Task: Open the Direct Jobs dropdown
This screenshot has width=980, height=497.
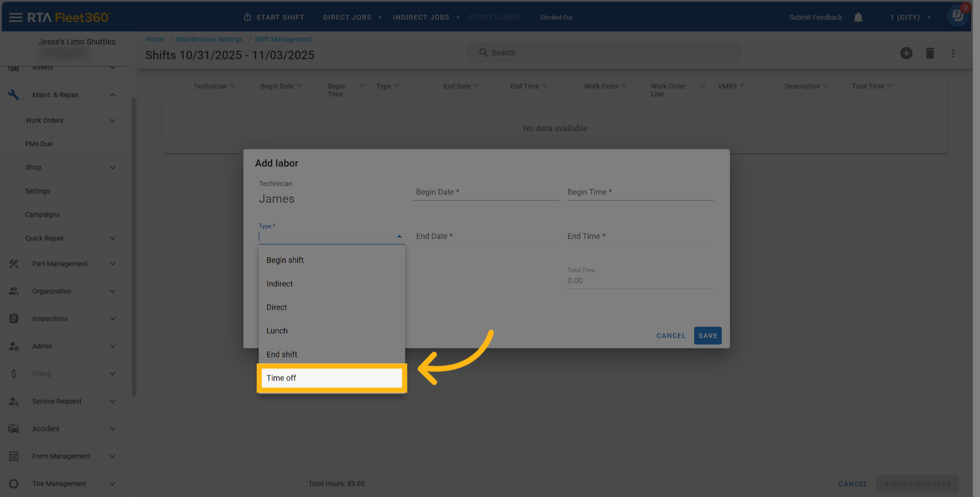Action: point(352,17)
